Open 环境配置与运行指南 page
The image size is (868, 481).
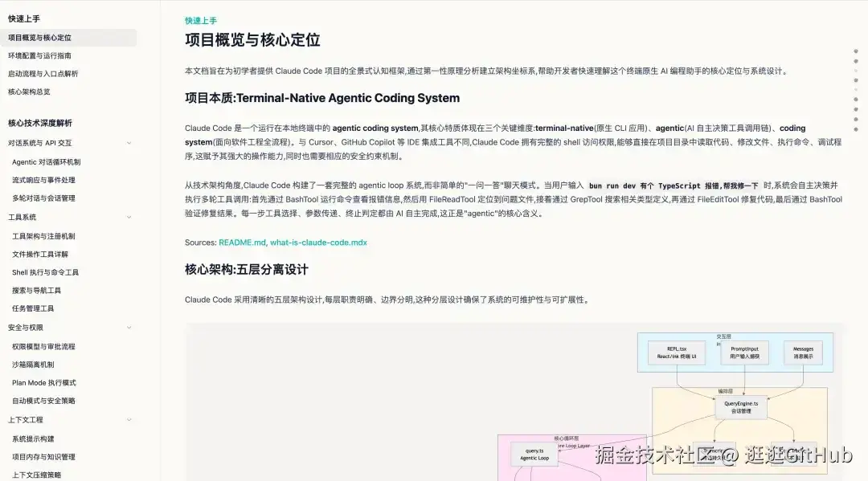pos(40,55)
